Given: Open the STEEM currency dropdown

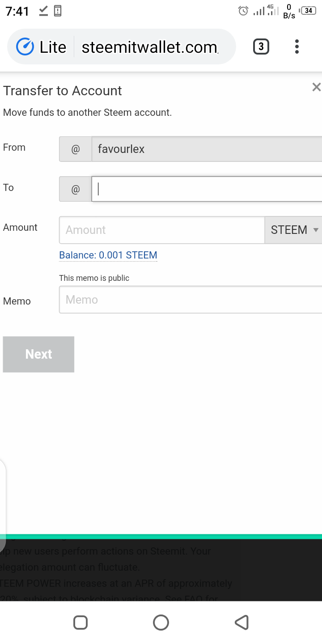Looking at the screenshot, I should (293, 230).
